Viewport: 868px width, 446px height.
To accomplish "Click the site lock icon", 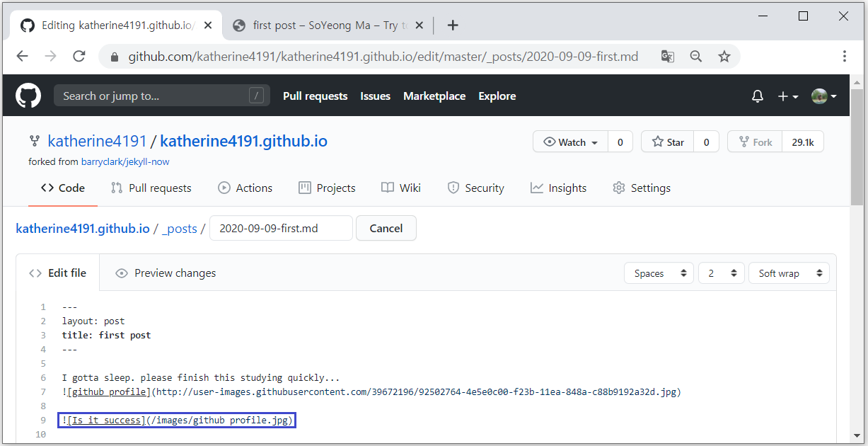I will 114,56.
